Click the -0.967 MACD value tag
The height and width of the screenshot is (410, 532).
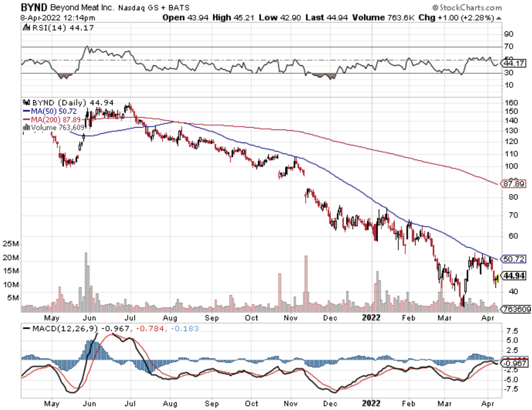pyautogui.click(x=515, y=363)
